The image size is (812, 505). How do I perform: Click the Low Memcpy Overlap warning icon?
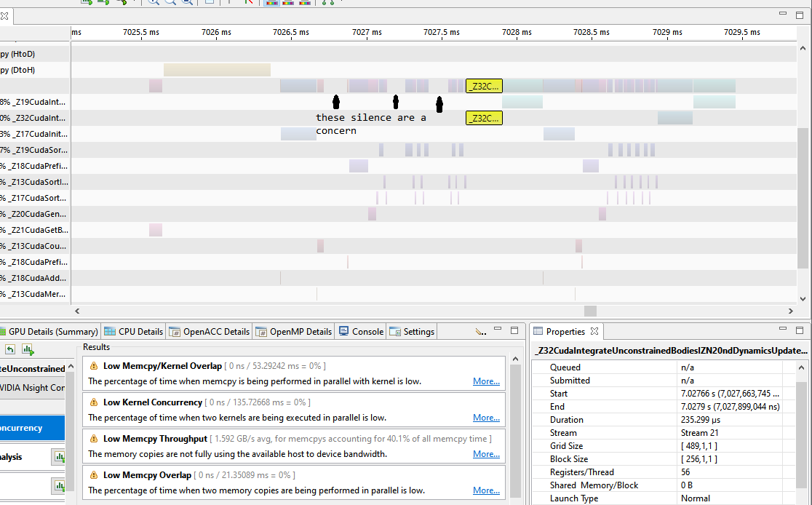tap(94, 475)
